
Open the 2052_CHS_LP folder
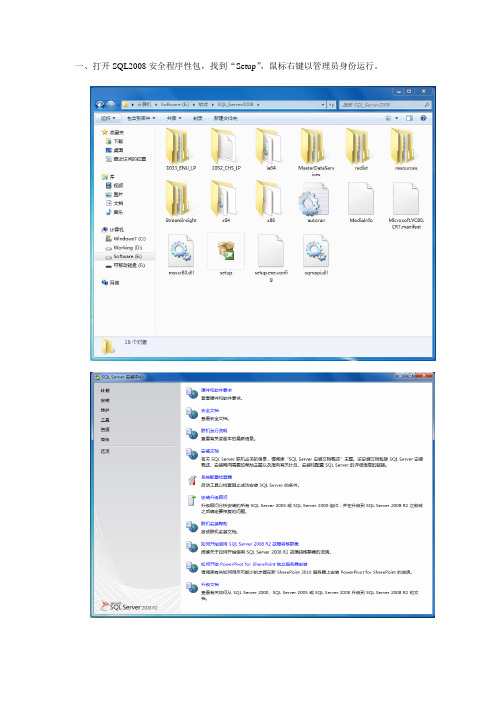pyautogui.click(x=226, y=149)
